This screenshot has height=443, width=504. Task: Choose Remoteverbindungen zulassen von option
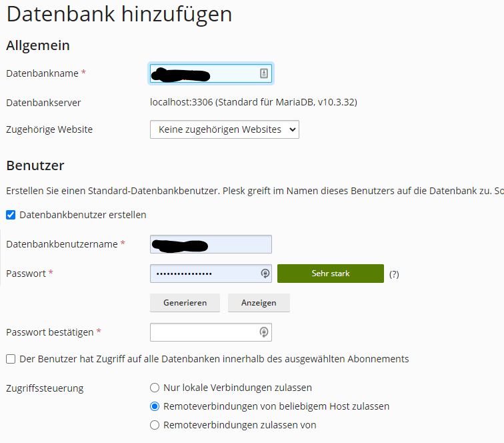click(155, 425)
